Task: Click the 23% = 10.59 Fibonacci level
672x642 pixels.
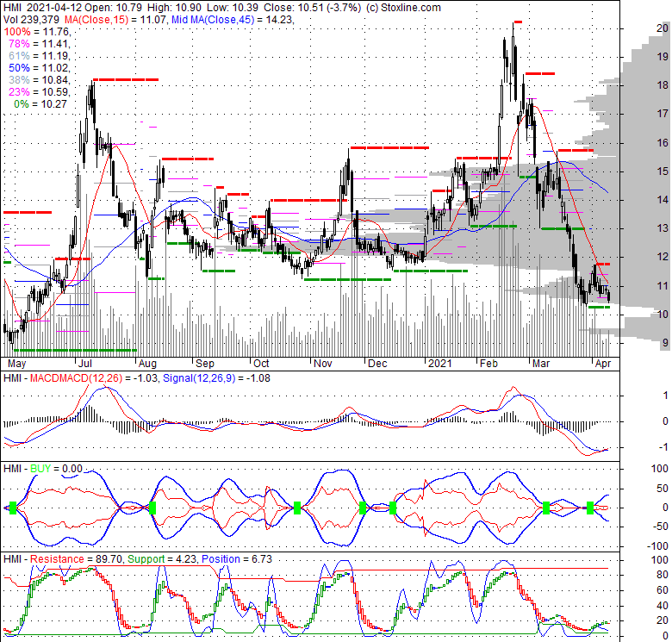Action: point(40,91)
